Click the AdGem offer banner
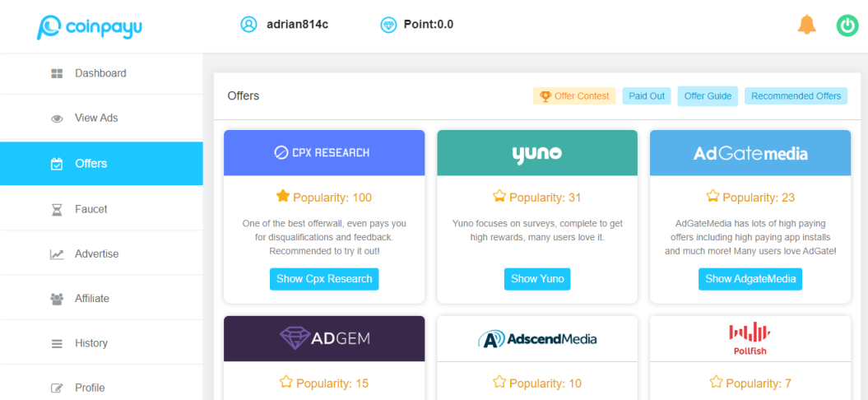 pos(324,338)
